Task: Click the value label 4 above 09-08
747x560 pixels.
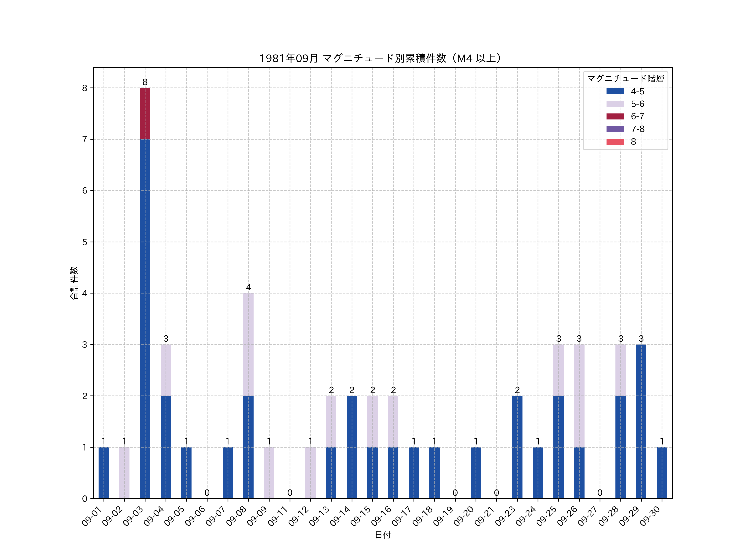Action: (248, 287)
